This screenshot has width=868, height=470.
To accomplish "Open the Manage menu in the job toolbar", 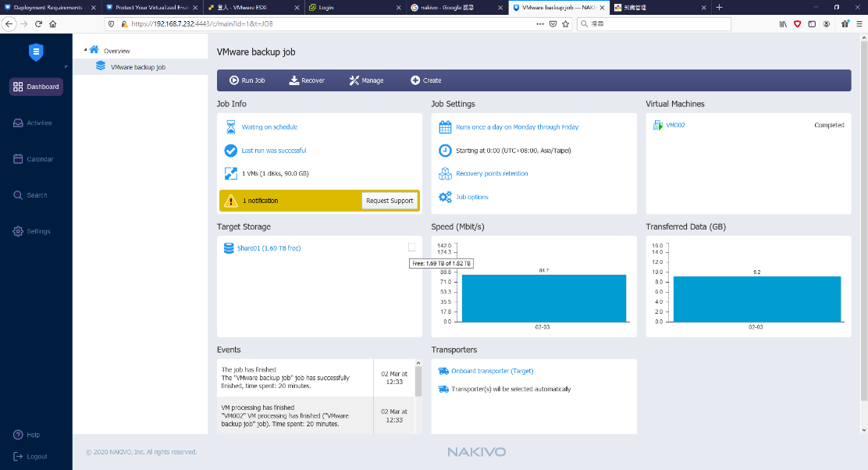I will click(366, 80).
